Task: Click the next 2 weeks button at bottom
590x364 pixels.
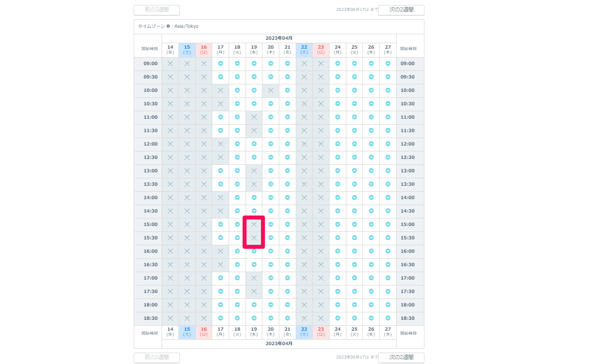Action: coord(401,357)
